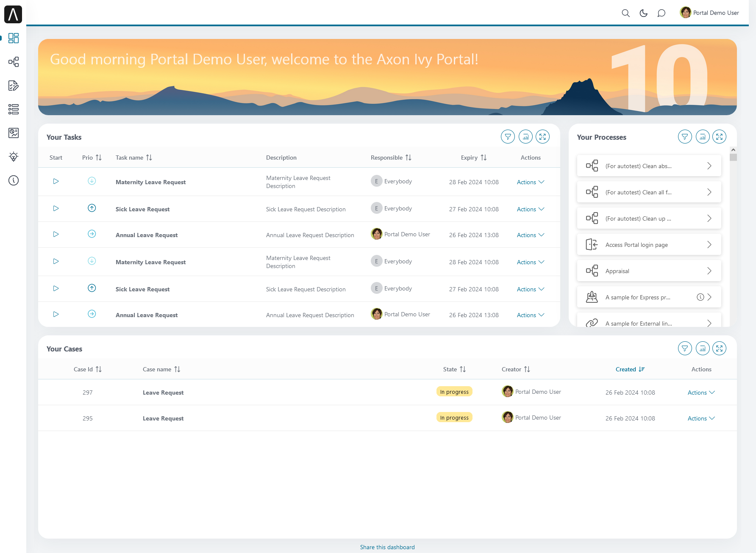756x553 pixels.
Task: Open Actions dropdown for first Sick Leave Request
Action: click(531, 209)
